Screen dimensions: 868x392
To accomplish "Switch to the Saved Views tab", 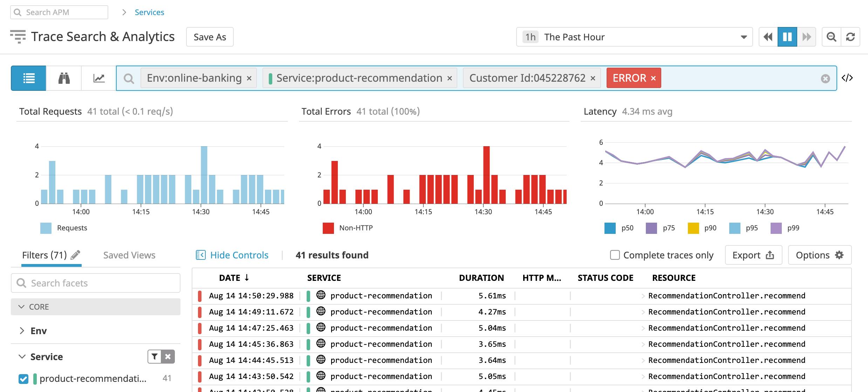I will point(129,255).
